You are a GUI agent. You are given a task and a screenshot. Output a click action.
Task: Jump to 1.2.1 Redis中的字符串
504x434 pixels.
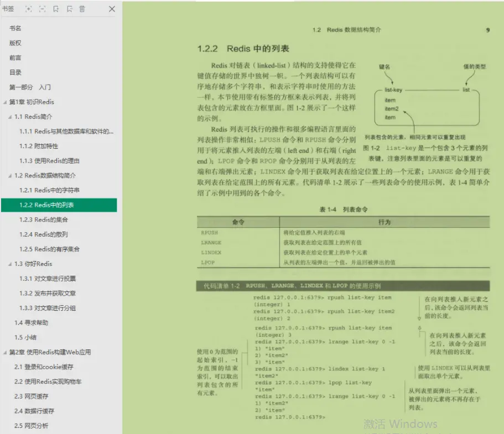coord(49,190)
